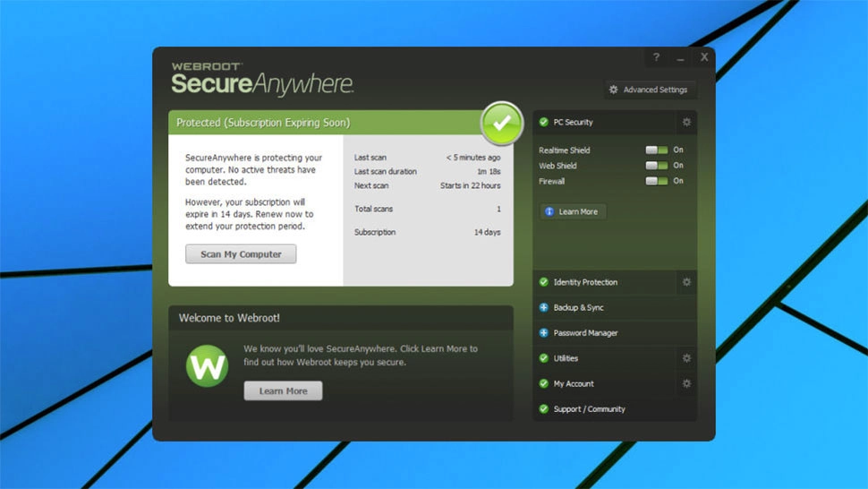The width and height of the screenshot is (868, 489).
Task: Click the Utilities green check icon
Action: pyautogui.click(x=543, y=358)
